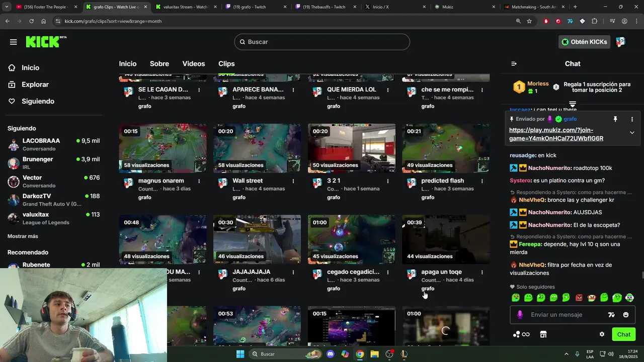Collapse the chat panel with arrow icon
Image resolution: width=644 pixels, height=362 pixels.
point(514,64)
